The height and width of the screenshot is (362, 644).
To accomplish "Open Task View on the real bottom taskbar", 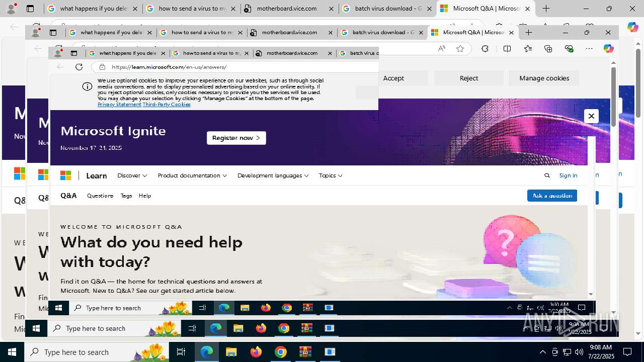I will pyautogui.click(x=181, y=352).
